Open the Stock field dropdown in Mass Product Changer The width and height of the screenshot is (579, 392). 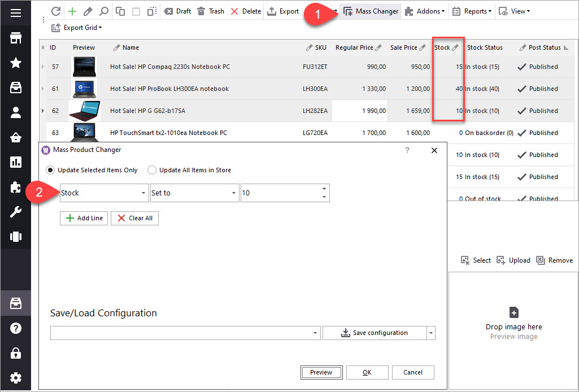click(x=145, y=193)
